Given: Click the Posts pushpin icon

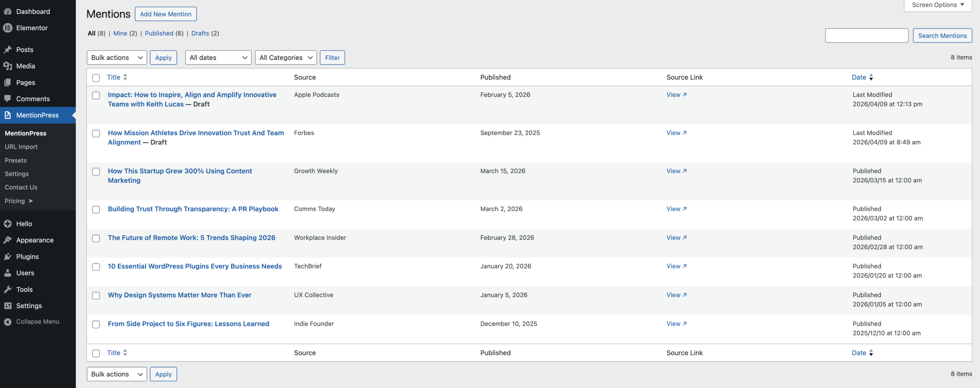Looking at the screenshot, I should [x=8, y=50].
